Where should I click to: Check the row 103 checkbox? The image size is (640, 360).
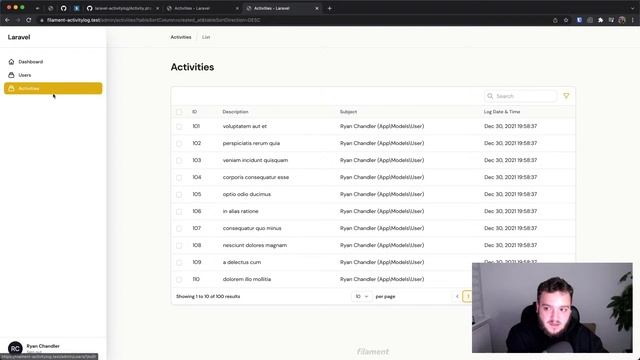tap(179, 160)
